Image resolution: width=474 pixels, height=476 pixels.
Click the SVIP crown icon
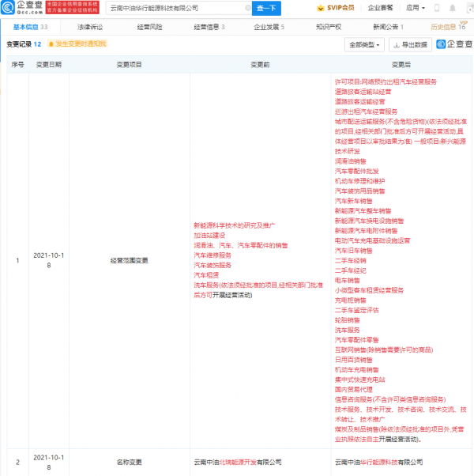tap(320, 8)
